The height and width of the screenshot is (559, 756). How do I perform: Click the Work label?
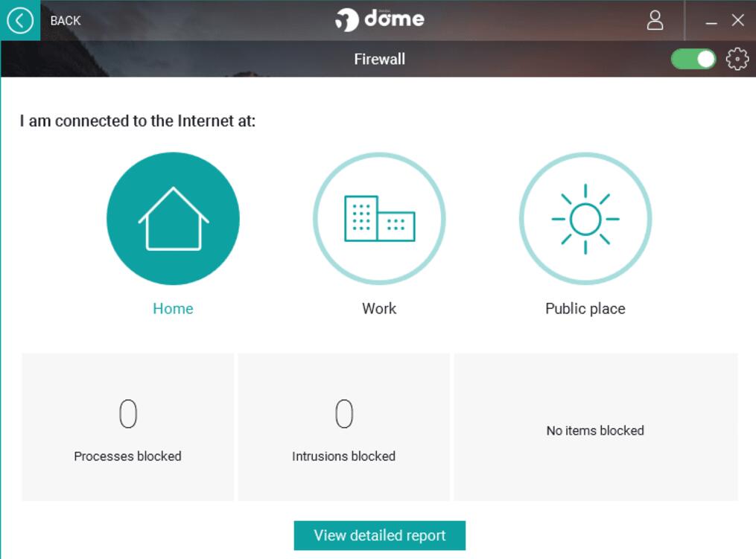(x=379, y=309)
